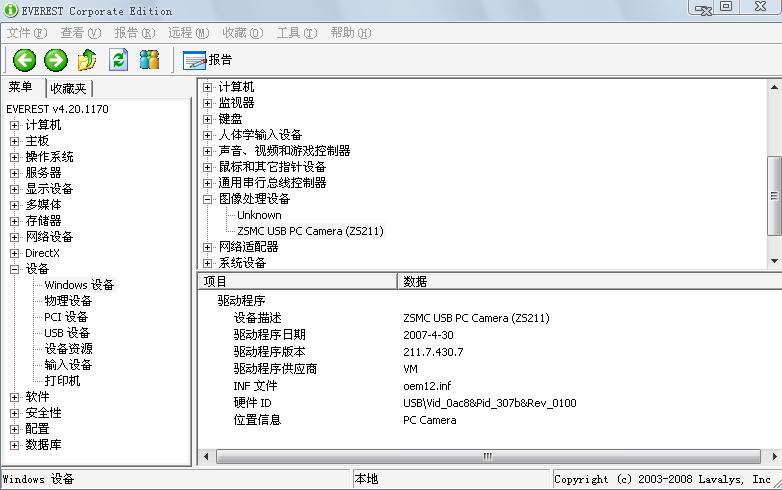Click the Refresh page icon
This screenshot has height=490, width=782.
[119, 60]
